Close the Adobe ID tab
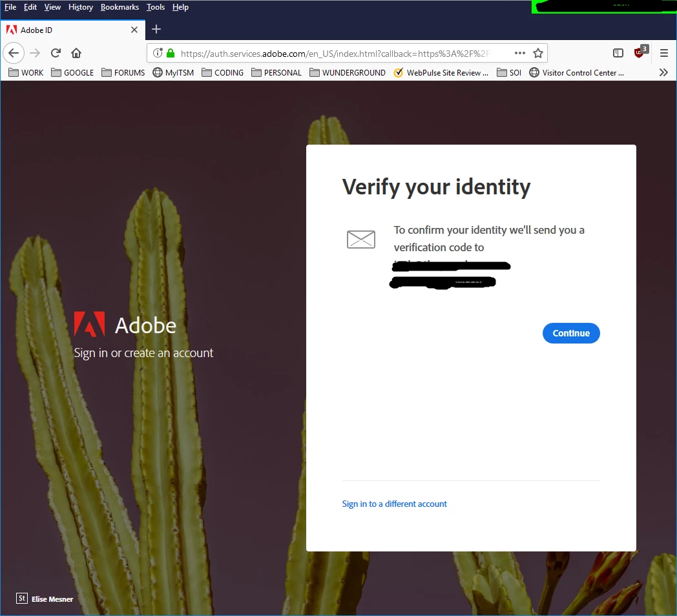This screenshot has width=677, height=616. [x=134, y=30]
